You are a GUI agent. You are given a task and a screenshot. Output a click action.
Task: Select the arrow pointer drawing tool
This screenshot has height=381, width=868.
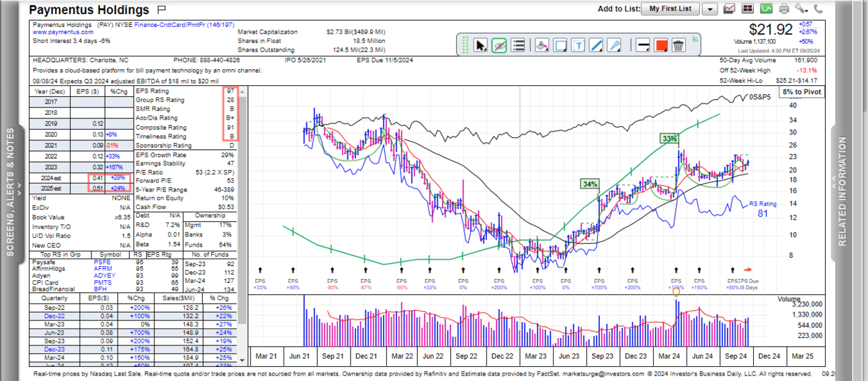click(x=480, y=45)
